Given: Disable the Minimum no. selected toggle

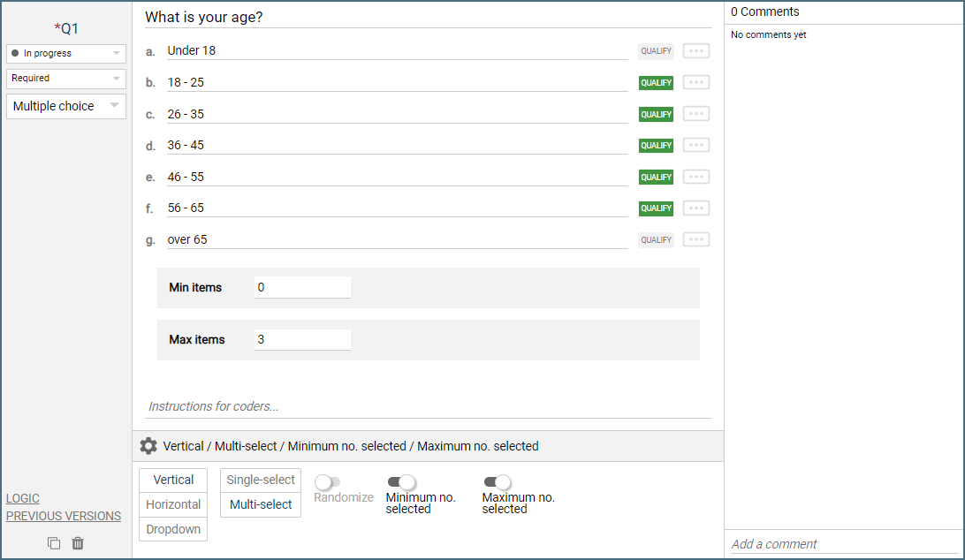Looking at the screenshot, I should 401,482.
